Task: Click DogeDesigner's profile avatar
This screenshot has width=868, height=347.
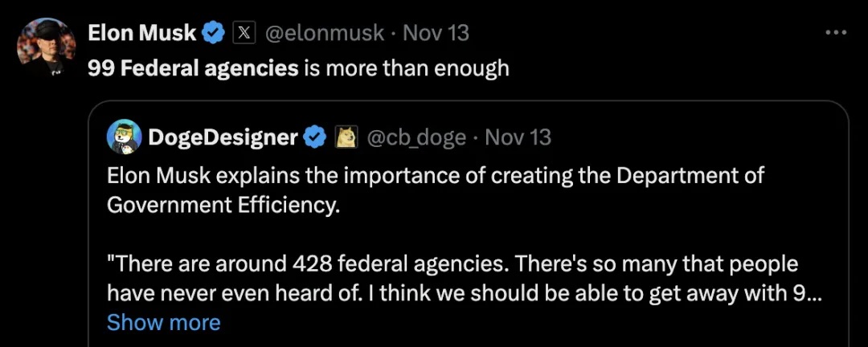Action: pyautogui.click(x=125, y=137)
